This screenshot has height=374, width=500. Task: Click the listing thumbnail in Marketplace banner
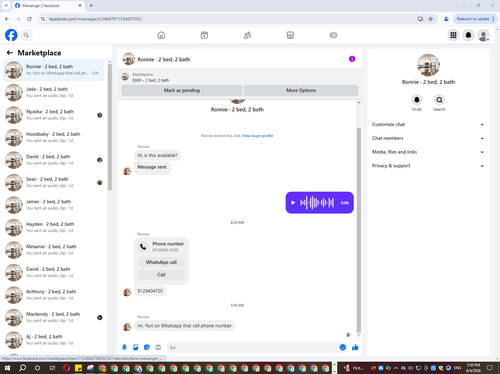(x=125, y=77)
